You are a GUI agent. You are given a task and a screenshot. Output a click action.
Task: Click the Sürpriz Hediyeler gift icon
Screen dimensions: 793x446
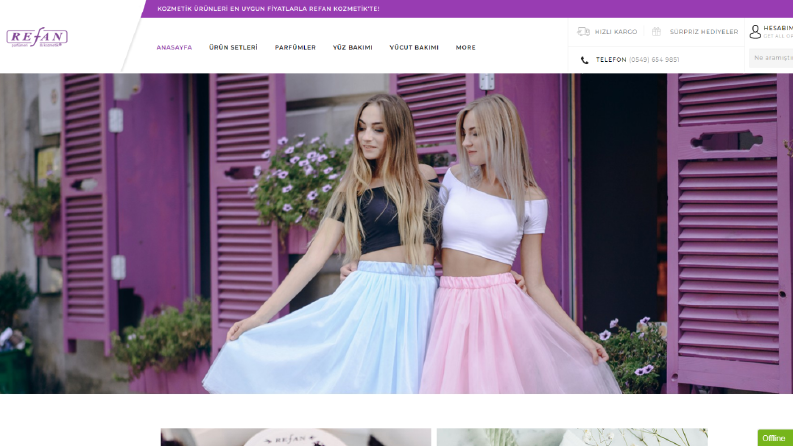click(656, 31)
